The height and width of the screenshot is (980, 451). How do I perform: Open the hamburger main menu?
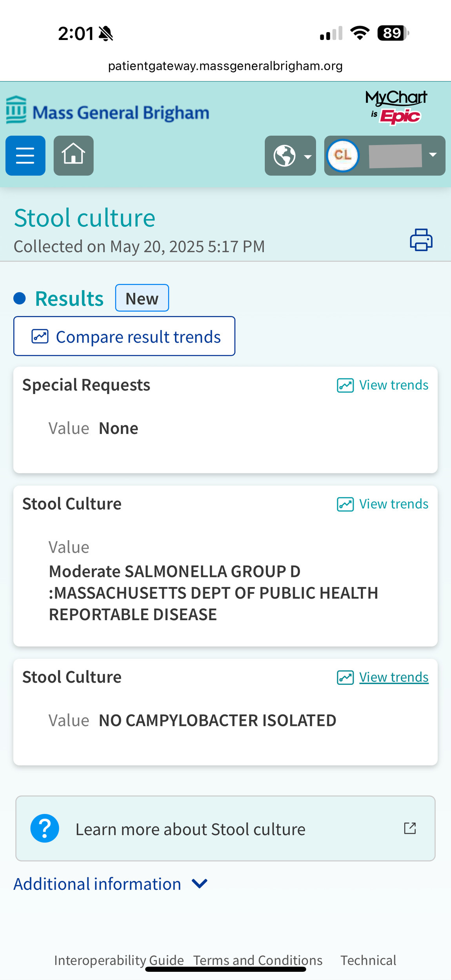coord(25,156)
